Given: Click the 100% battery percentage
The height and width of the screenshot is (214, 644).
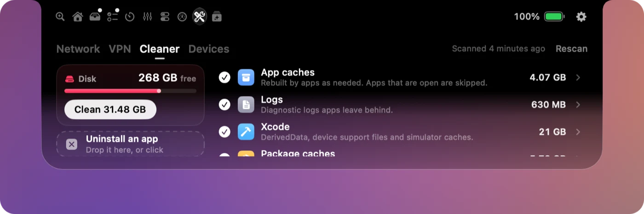Looking at the screenshot, I should (527, 17).
